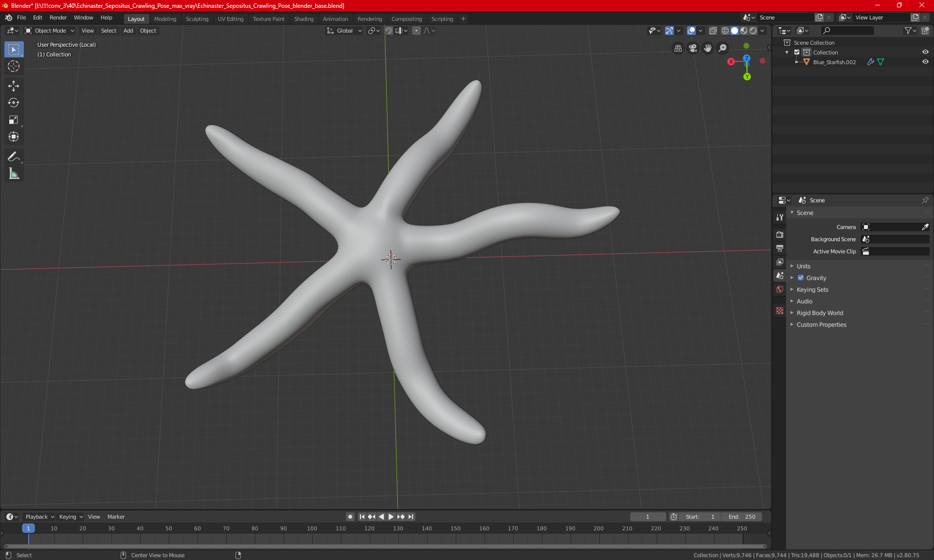Switch to the Sculpting workspace tab
934x560 pixels.
197,19
